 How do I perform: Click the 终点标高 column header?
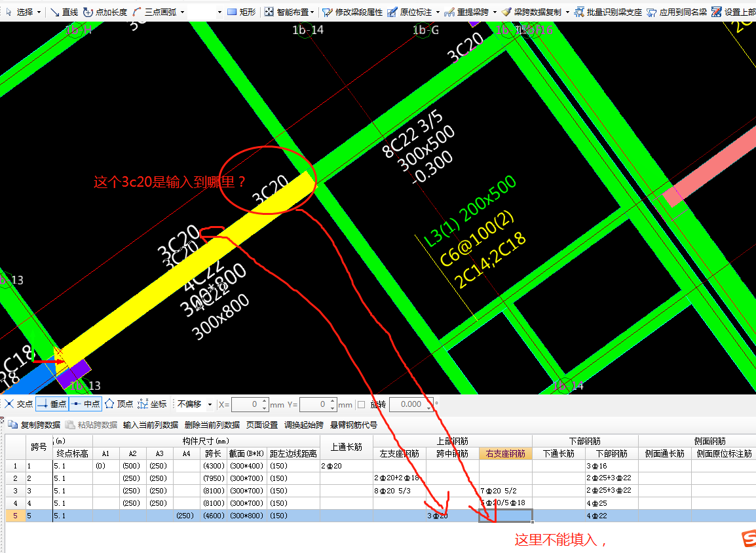(72, 453)
